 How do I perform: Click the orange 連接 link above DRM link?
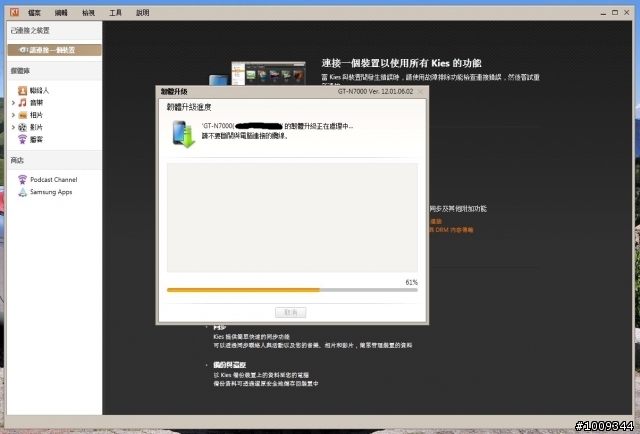pos(436,221)
